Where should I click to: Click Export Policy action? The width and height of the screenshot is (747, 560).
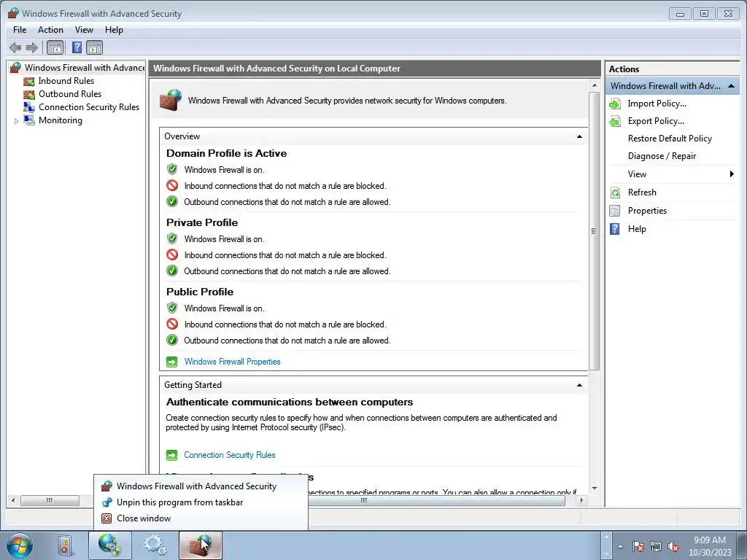click(656, 121)
